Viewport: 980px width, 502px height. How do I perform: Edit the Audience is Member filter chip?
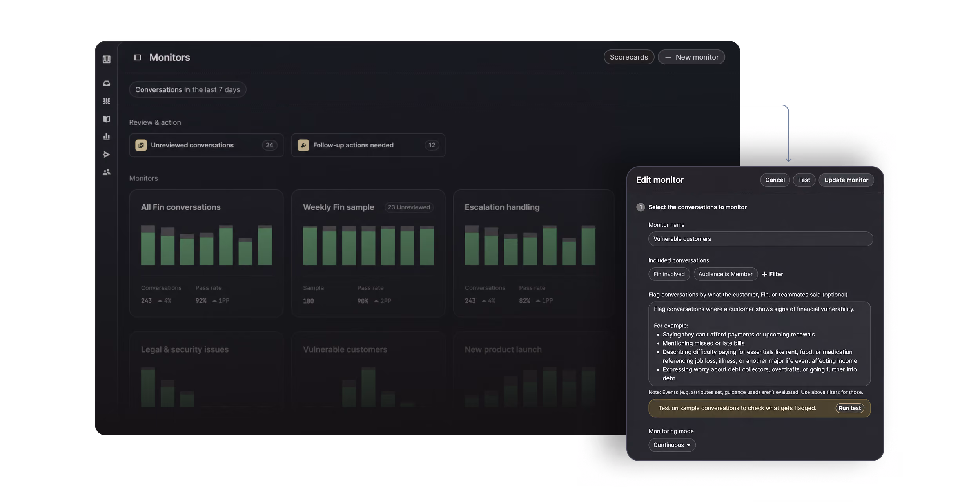tap(725, 274)
